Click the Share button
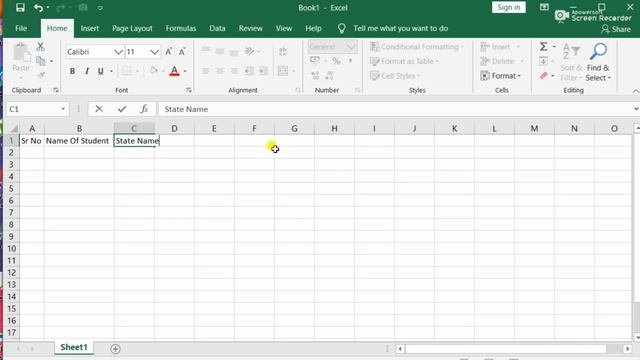The width and height of the screenshot is (640, 360). (616, 29)
